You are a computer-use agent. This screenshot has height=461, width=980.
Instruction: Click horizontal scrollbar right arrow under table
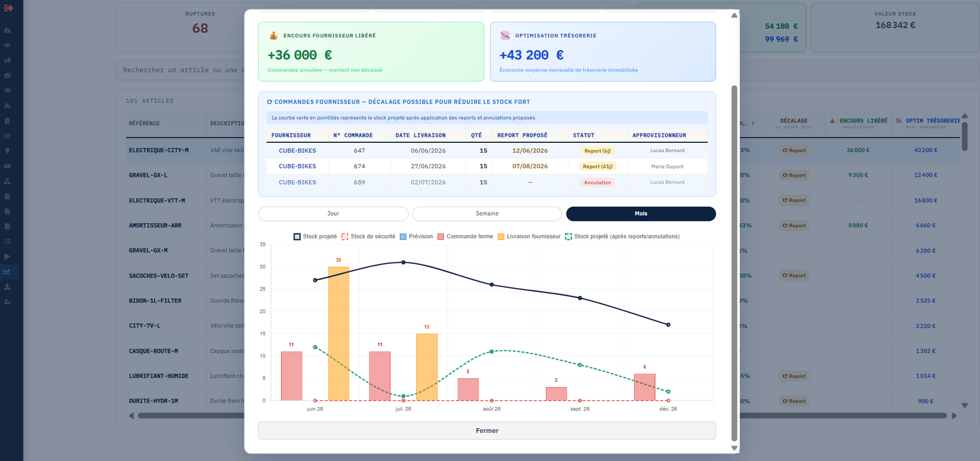click(x=954, y=416)
